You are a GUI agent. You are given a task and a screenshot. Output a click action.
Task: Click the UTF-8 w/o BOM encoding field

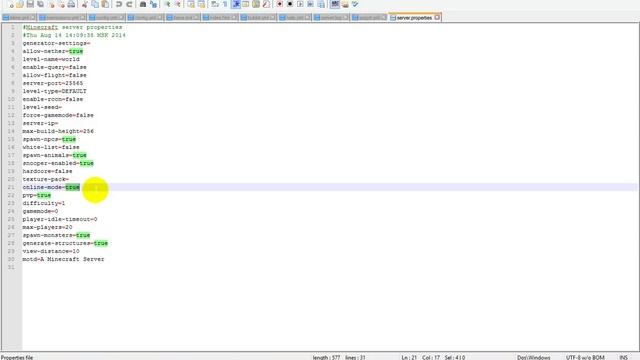(585, 358)
